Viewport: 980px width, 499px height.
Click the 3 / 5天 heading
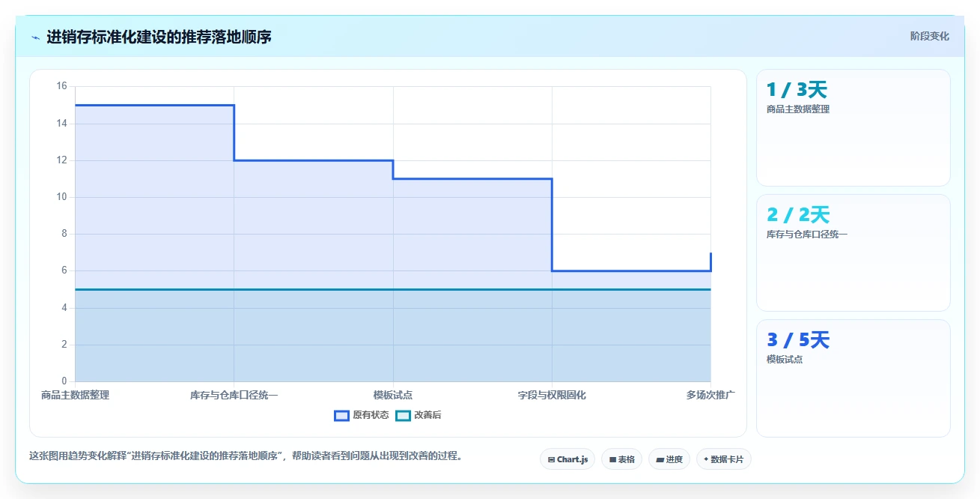[x=798, y=340]
